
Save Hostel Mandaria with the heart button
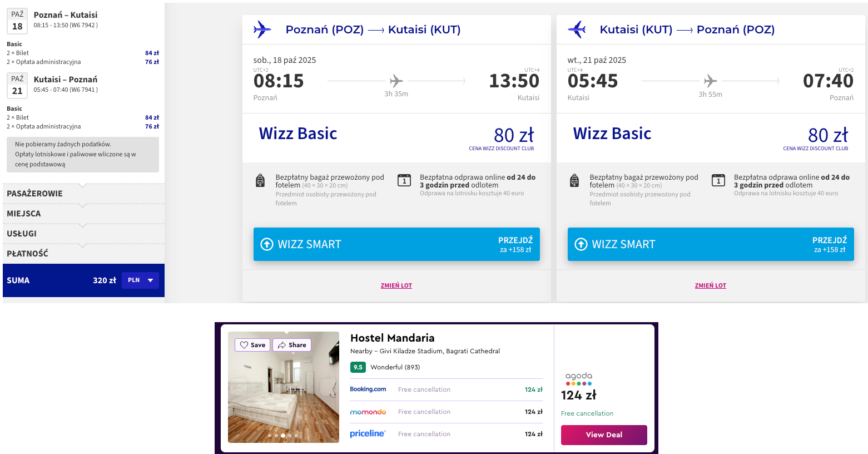(x=252, y=345)
